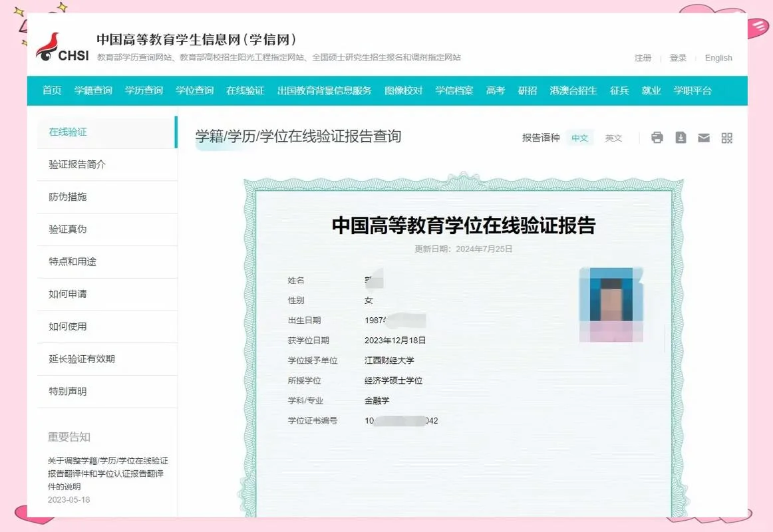This screenshot has height=532, width=773.
Task: Open 港澳台招生 in the navigation bar
Action: coord(573,90)
